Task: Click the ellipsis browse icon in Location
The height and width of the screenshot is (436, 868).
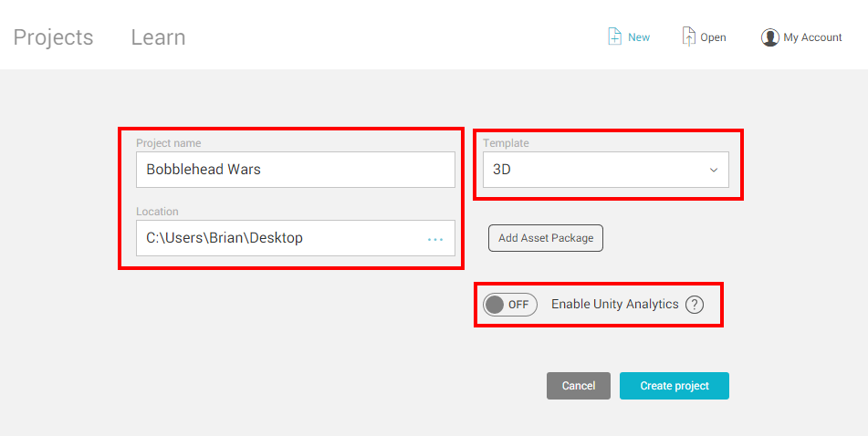Action: [x=435, y=239]
